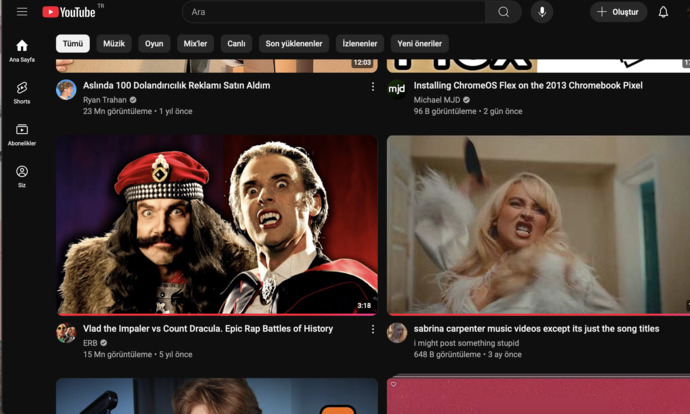Click the YouTube logo
Image resolution: width=690 pixels, height=414 pixels.
pos(69,12)
